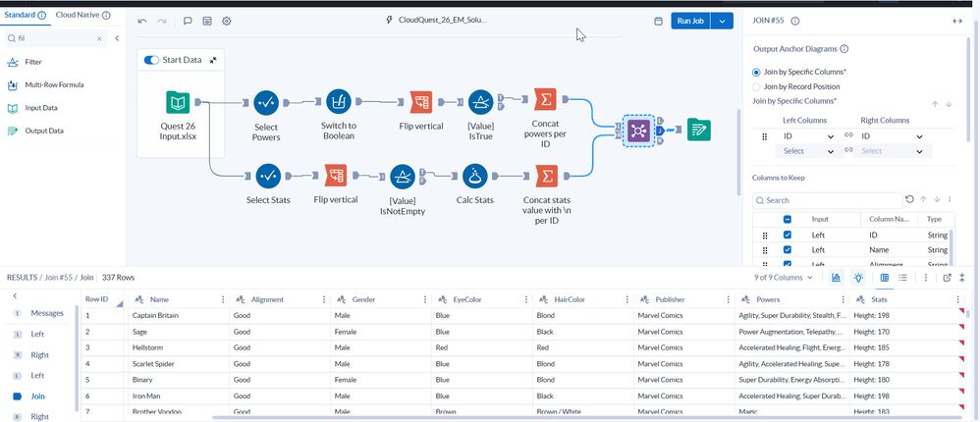
Task: Click the Run Job button
Action: coord(691,21)
